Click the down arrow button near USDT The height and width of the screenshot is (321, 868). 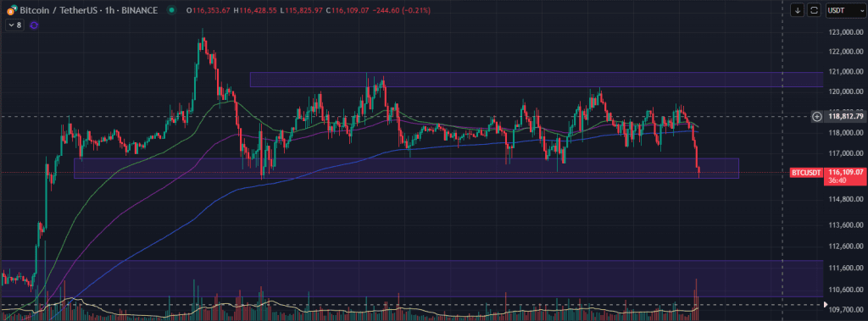click(x=798, y=10)
